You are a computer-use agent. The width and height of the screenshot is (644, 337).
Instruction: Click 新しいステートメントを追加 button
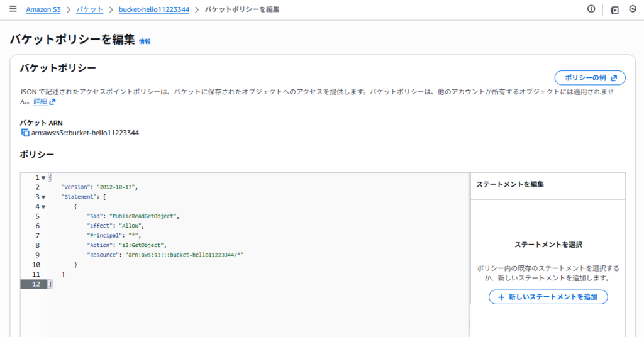tap(548, 297)
